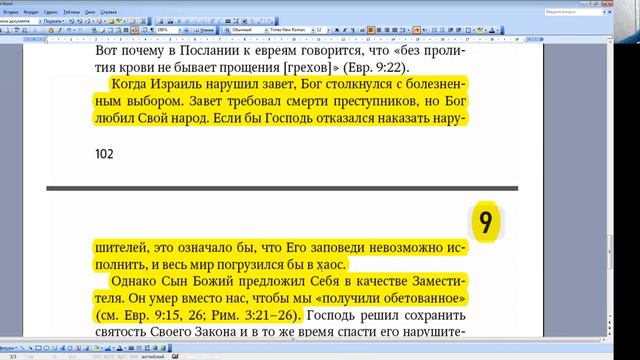Close the help question box with X
Viewport: 640px width, 360px height.
point(610,12)
